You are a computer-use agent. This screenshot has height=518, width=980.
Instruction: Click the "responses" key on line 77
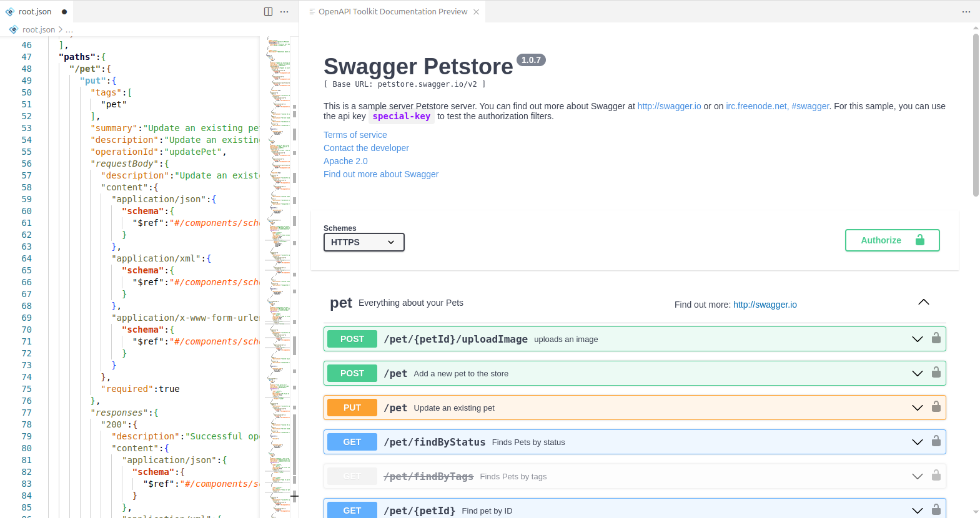coord(119,413)
